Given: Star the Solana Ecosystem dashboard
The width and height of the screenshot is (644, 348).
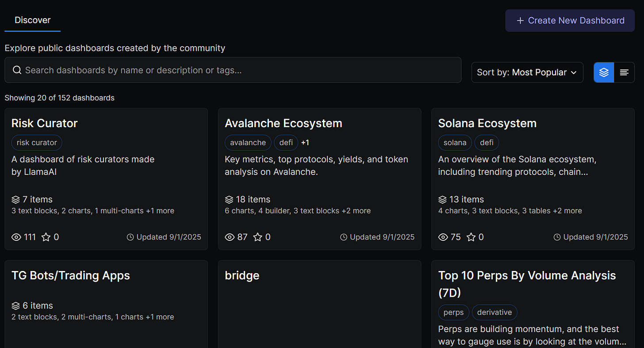Looking at the screenshot, I should (471, 237).
